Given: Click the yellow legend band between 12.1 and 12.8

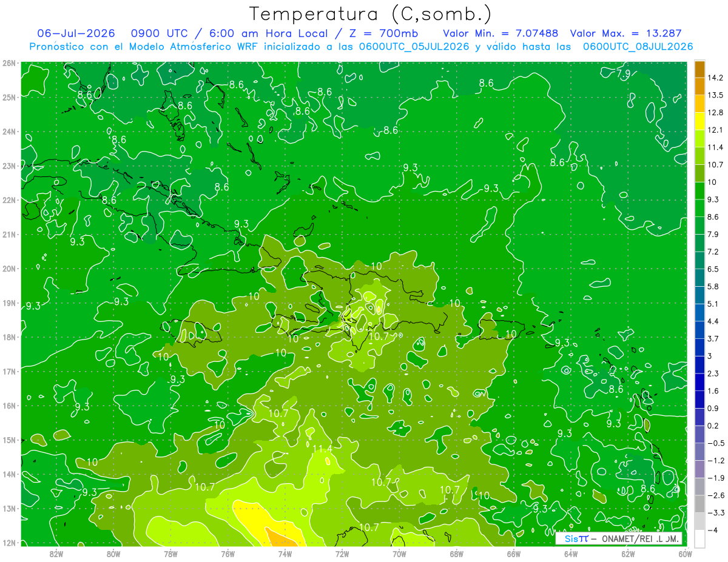Looking at the screenshot, I should 699,121.
